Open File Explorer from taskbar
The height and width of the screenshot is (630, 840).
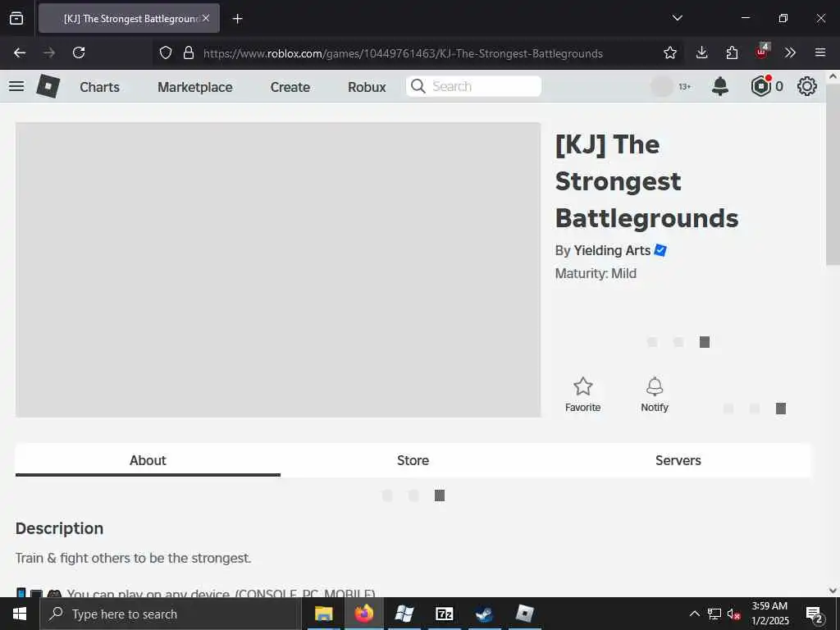323,614
